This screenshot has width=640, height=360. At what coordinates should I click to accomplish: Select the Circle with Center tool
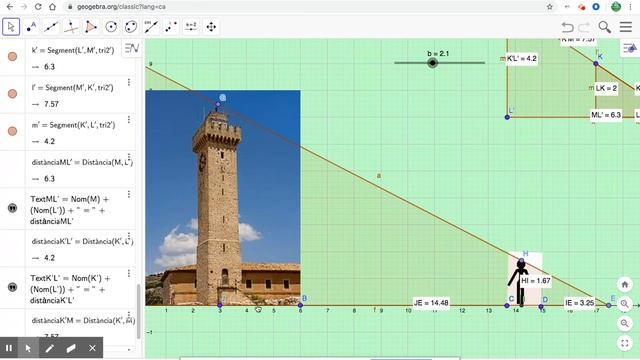[x=111, y=27]
